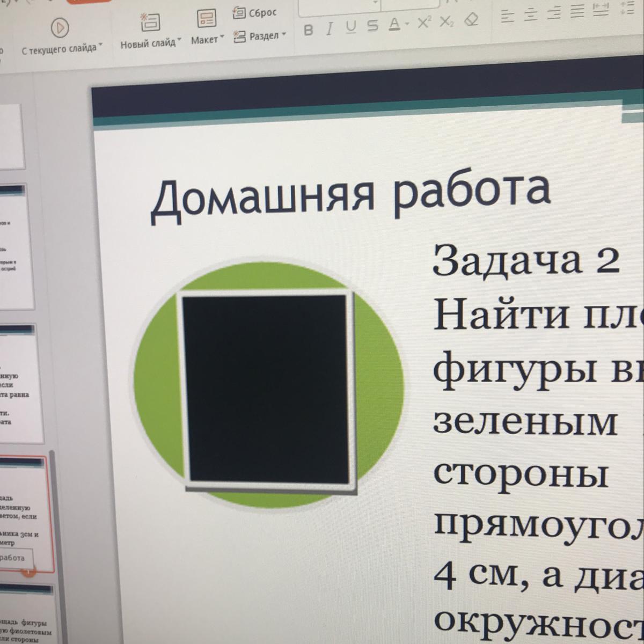Toggle strikethrough formatting
644x644 pixels.
coord(372,25)
